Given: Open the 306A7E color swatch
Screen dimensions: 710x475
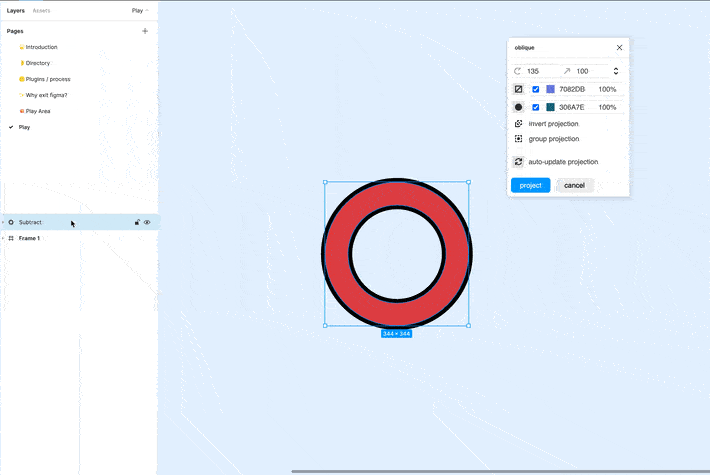Looking at the screenshot, I should pyautogui.click(x=550, y=107).
